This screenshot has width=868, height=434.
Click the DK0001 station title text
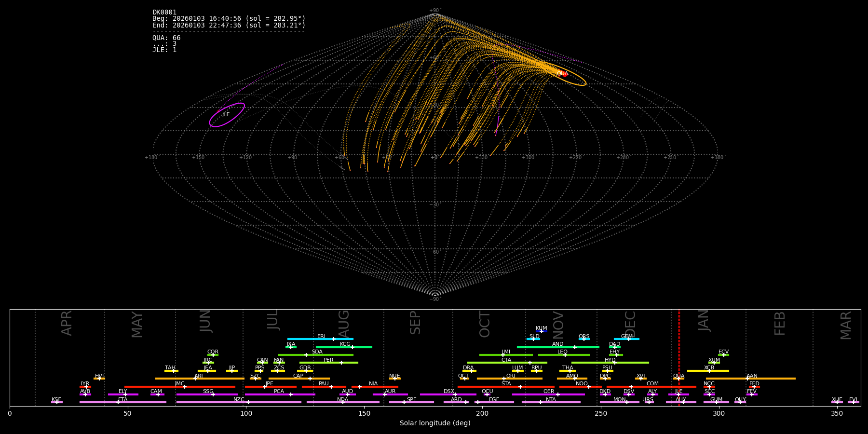pyautogui.click(x=164, y=13)
